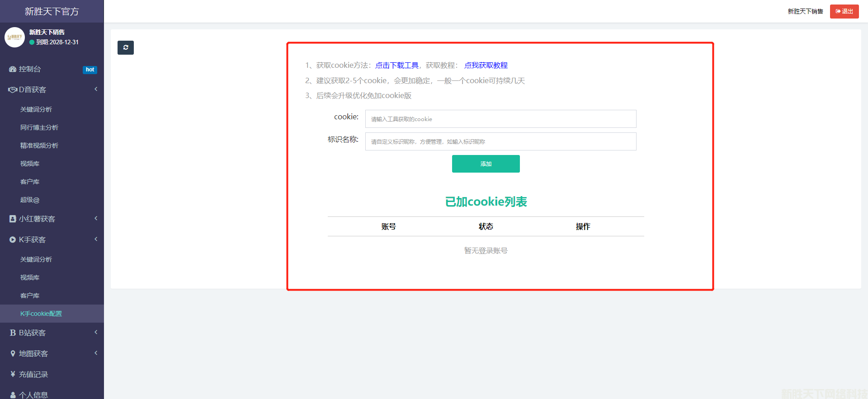This screenshot has height=399, width=868.
Task: Click the 充值记录 yen icon
Action: [13, 375]
